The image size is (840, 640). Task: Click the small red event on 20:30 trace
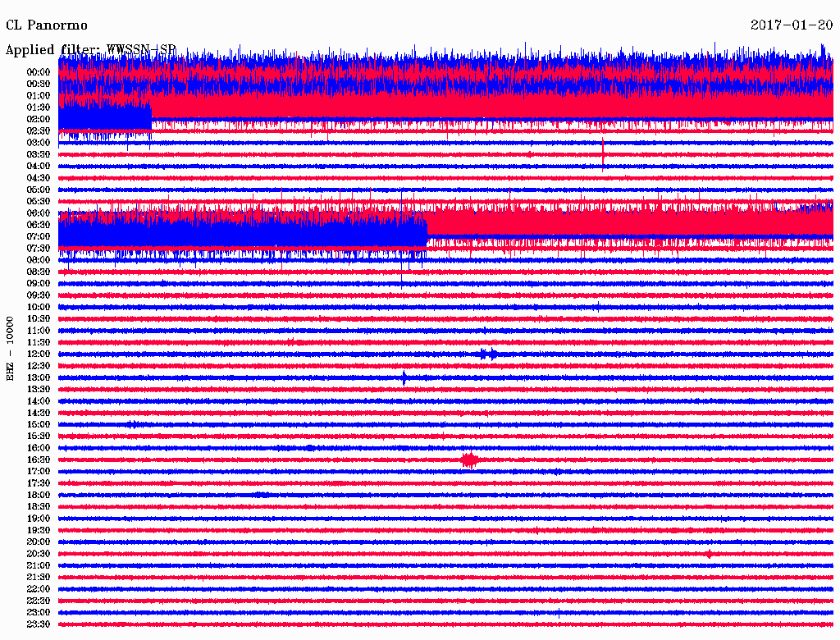(x=709, y=554)
